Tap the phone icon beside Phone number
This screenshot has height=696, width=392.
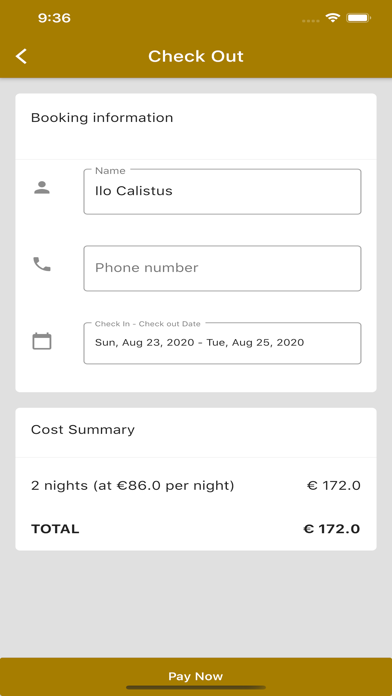click(x=42, y=264)
